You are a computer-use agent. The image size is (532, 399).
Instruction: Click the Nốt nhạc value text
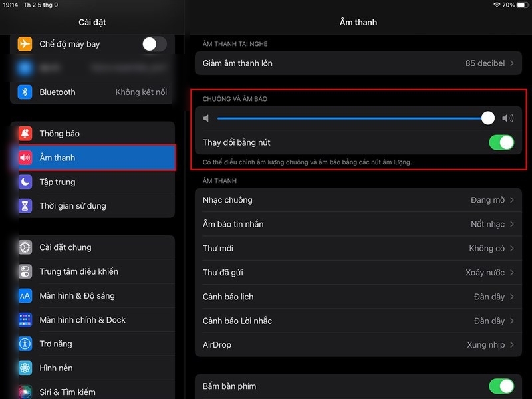point(487,224)
